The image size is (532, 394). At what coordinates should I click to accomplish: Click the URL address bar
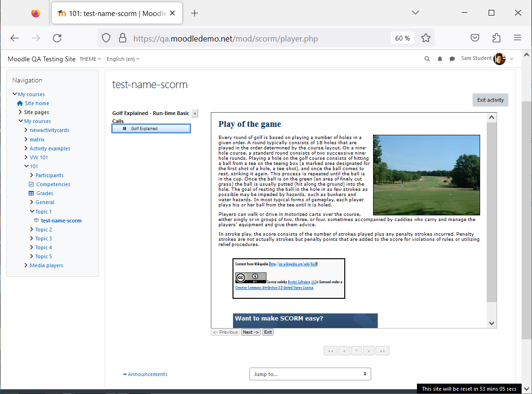point(225,38)
